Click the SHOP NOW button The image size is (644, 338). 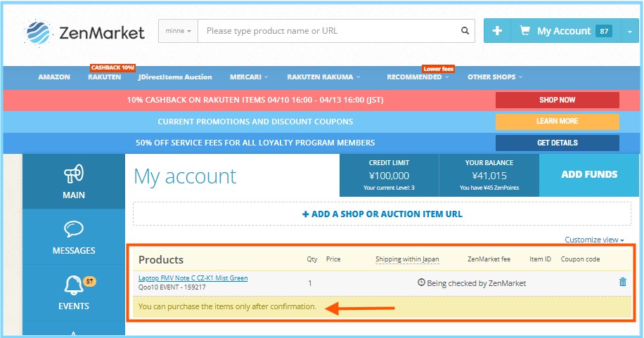[558, 100]
